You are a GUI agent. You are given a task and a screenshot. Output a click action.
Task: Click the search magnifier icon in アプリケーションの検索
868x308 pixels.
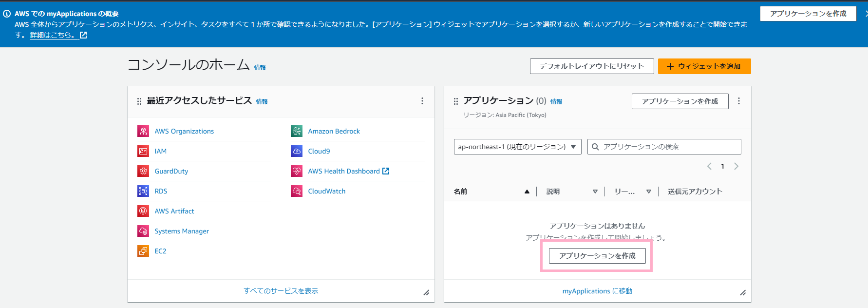click(x=595, y=147)
